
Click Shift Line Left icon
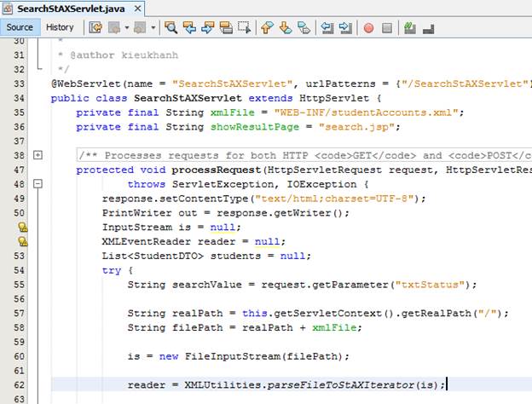pos(327,27)
